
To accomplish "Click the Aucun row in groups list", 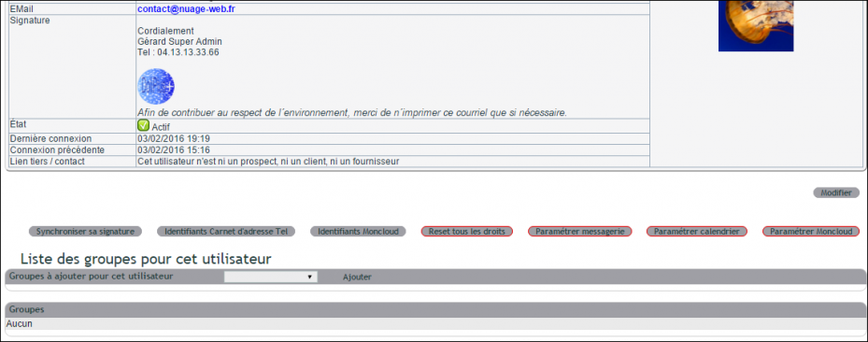I will pyautogui.click(x=434, y=323).
